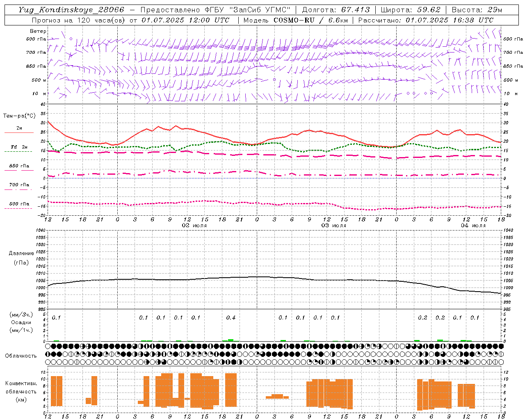Image resolution: width=525 pixels, height=420 pixels.
Task: Click the 850 гПа temperature legend entry
Action: [19, 166]
